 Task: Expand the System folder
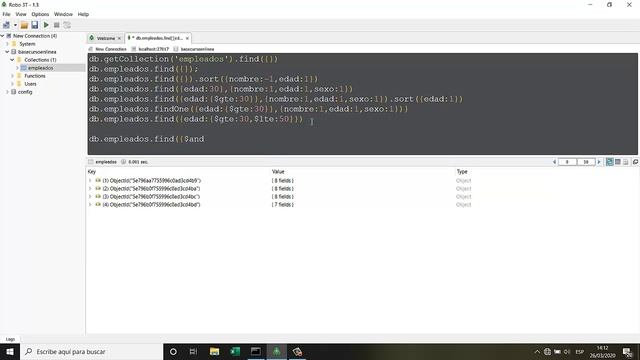(x=7, y=44)
